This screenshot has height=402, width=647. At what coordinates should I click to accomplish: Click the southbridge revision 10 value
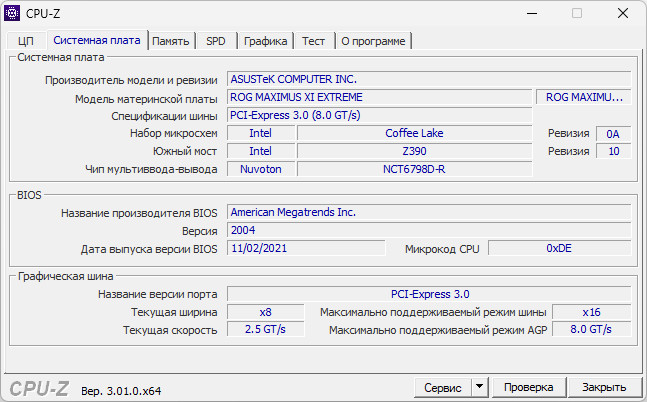point(613,151)
